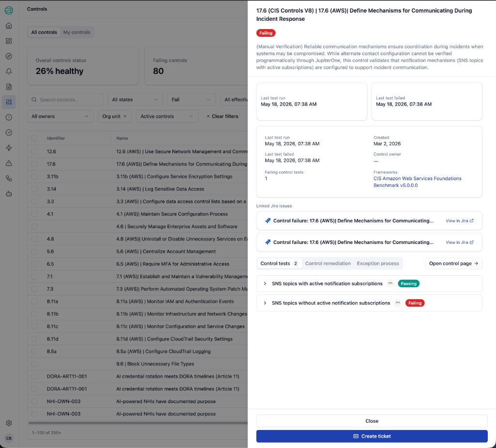Open the Home icon in the sidebar

9,26
